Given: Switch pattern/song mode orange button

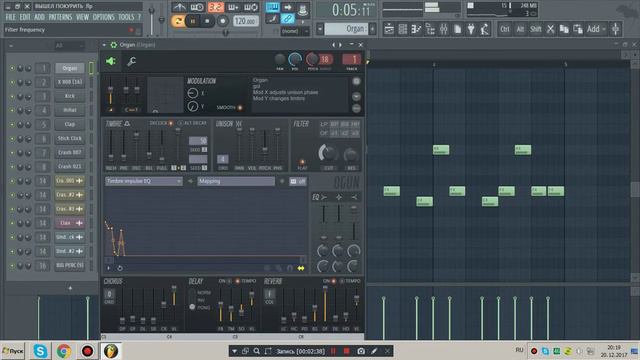Looking at the screenshot, I should (x=178, y=21).
